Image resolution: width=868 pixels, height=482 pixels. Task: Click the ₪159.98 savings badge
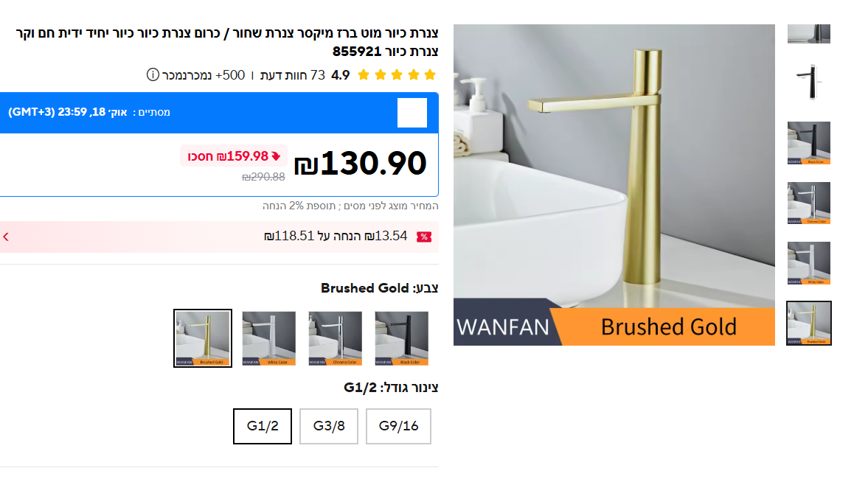pyautogui.click(x=234, y=156)
